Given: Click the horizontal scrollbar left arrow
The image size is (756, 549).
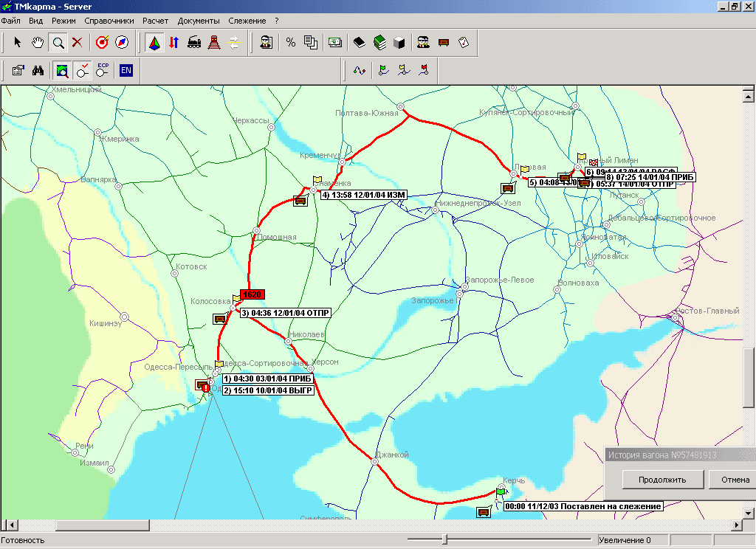Looking at the screenshot, I should tap(13, 525).
